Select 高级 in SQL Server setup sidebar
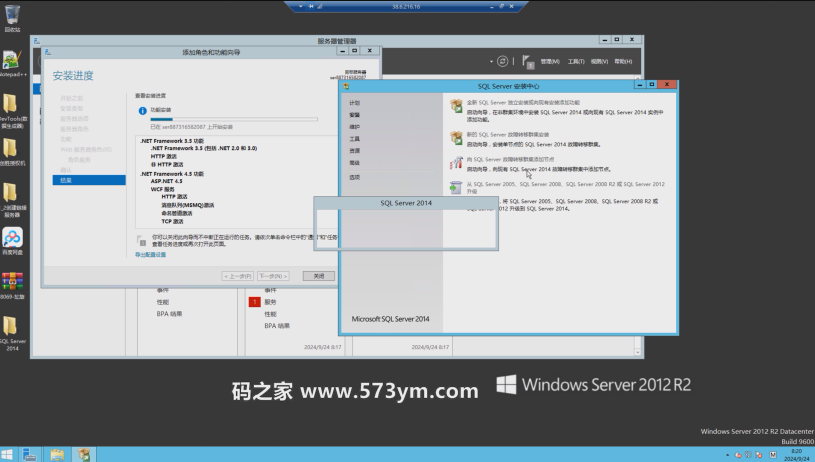 pos(354,163)
